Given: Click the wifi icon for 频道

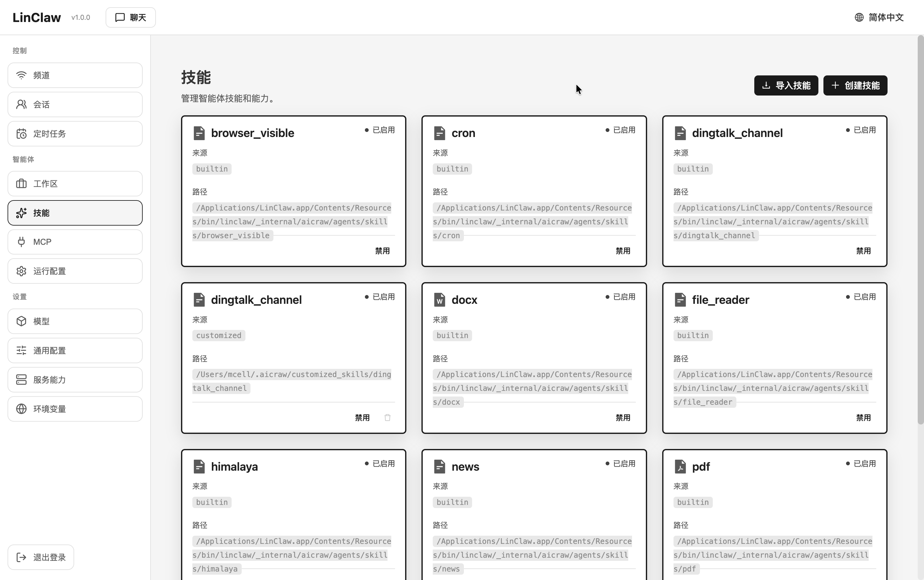Looking at the screenshot, I should [21, 75].
